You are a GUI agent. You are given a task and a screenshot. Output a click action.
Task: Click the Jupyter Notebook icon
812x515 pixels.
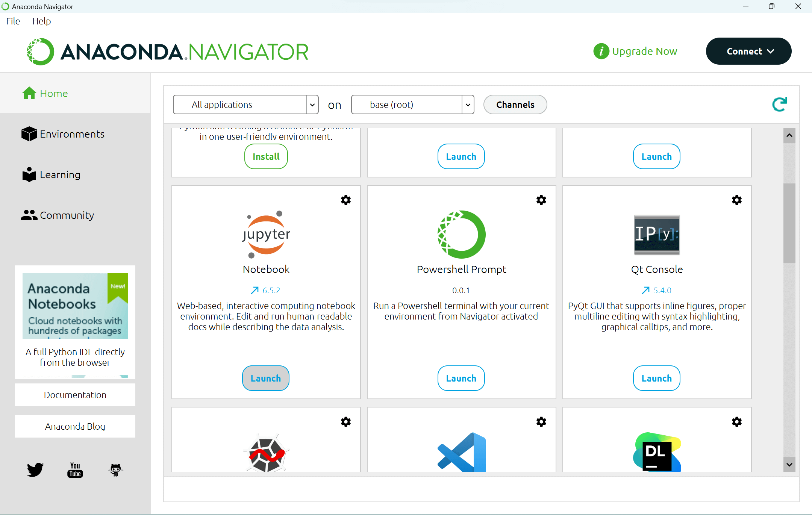pyautogui.click(x=265, y=234)
